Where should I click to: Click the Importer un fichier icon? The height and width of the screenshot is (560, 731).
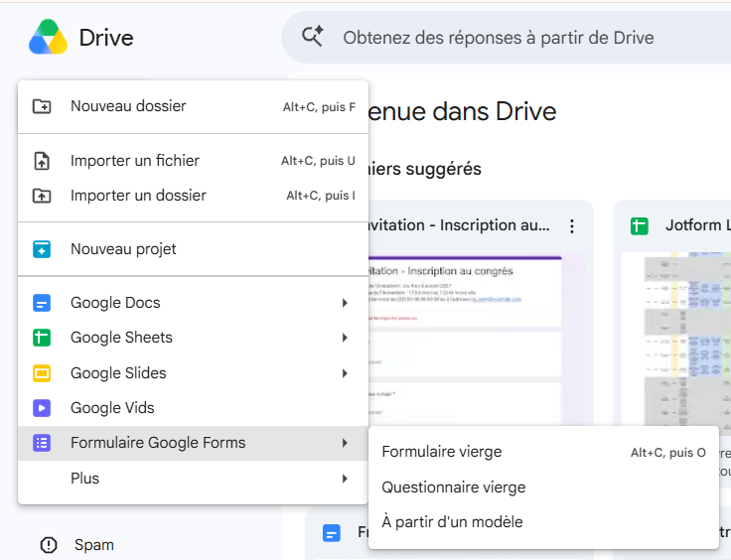point(42,161)
